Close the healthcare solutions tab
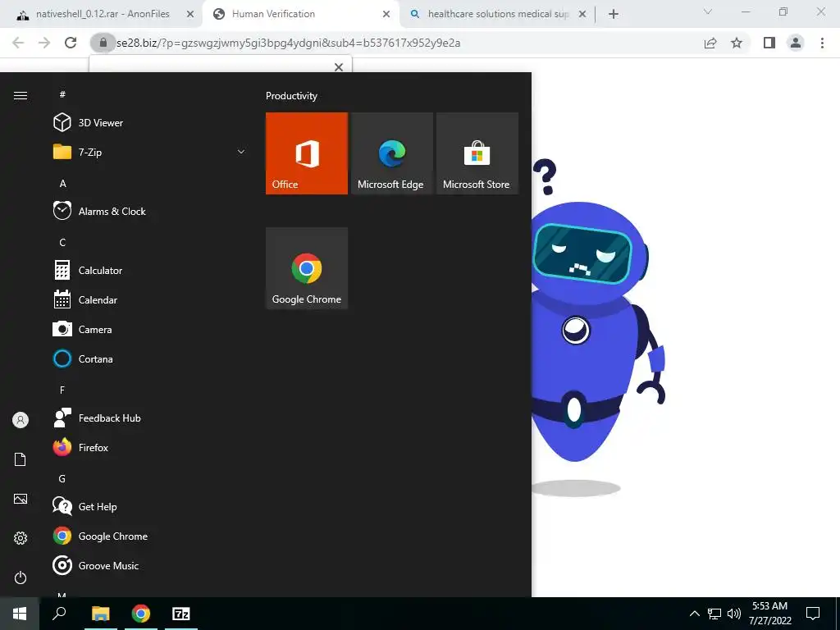Viewport: 840px width, 630px height. [582, 15]
